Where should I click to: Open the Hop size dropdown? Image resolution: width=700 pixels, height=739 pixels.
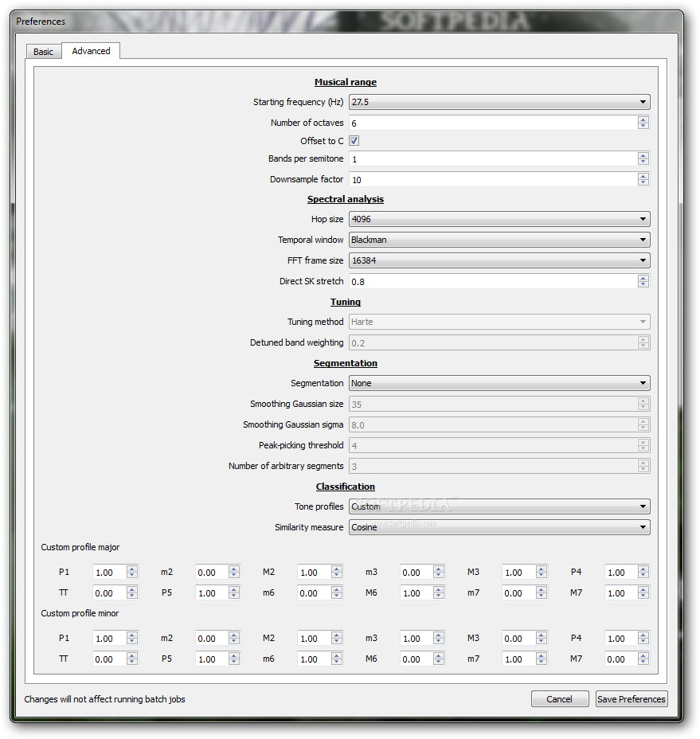499,219
